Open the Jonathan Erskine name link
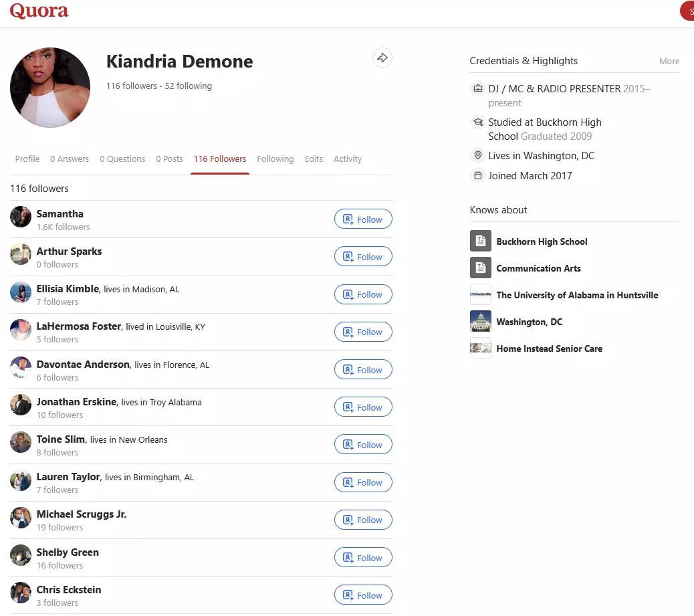694x616 pixels. 77,402
